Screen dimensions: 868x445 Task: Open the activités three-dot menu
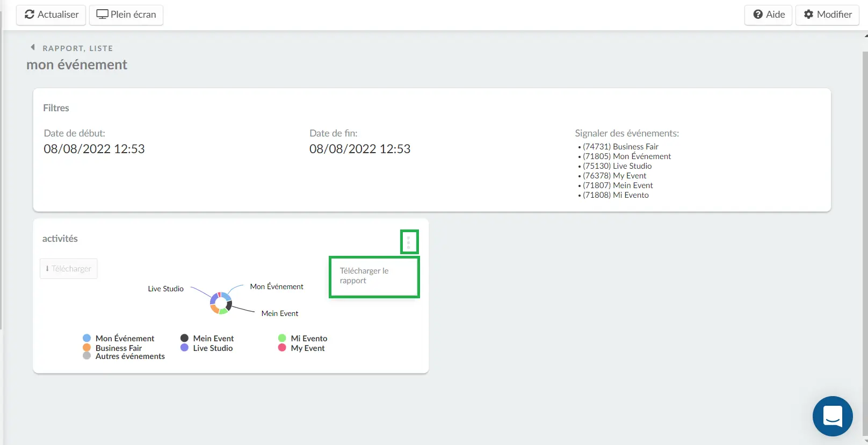[x=409, y=242]
